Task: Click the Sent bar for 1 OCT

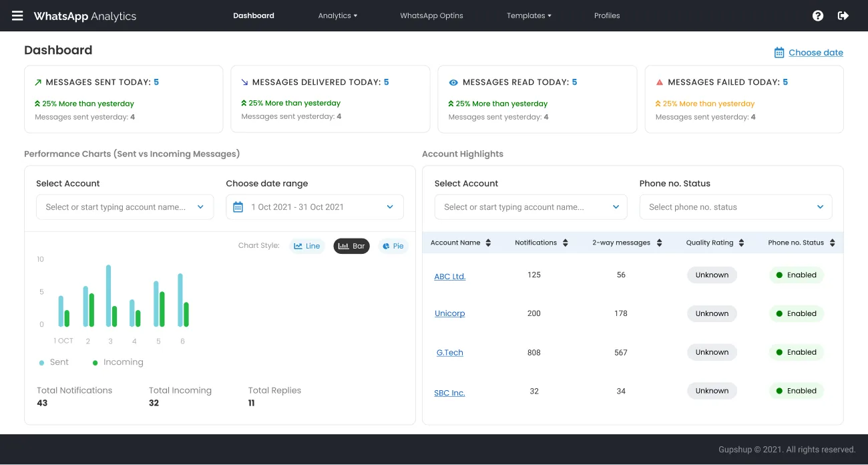Action: pos(61,311)
